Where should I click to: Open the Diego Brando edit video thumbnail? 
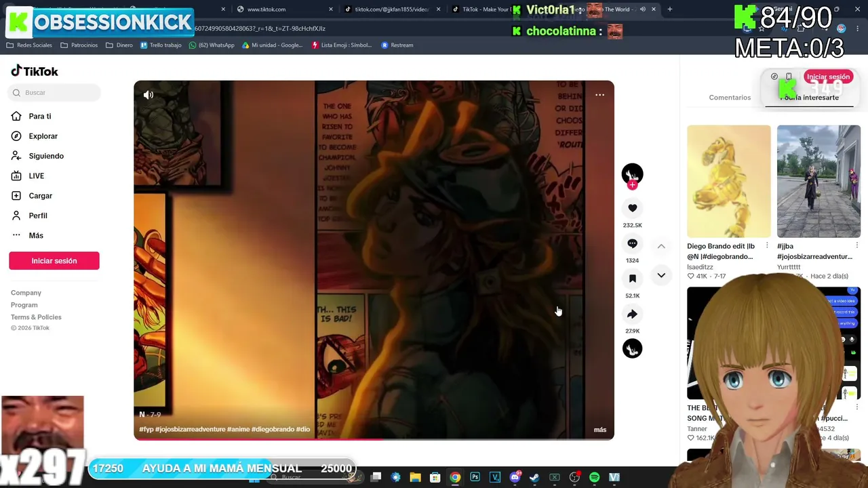click(728, 181)
